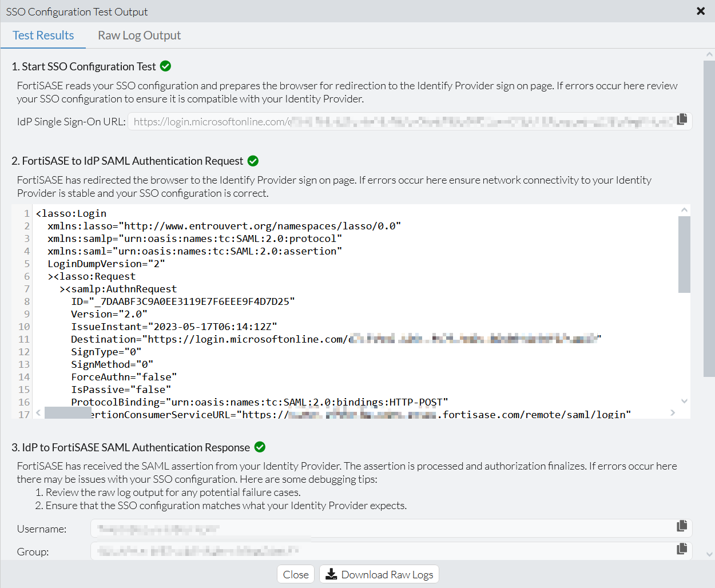The image size is (715, 588).
Task: Copy the Group value
Action: tap(682, 549)
